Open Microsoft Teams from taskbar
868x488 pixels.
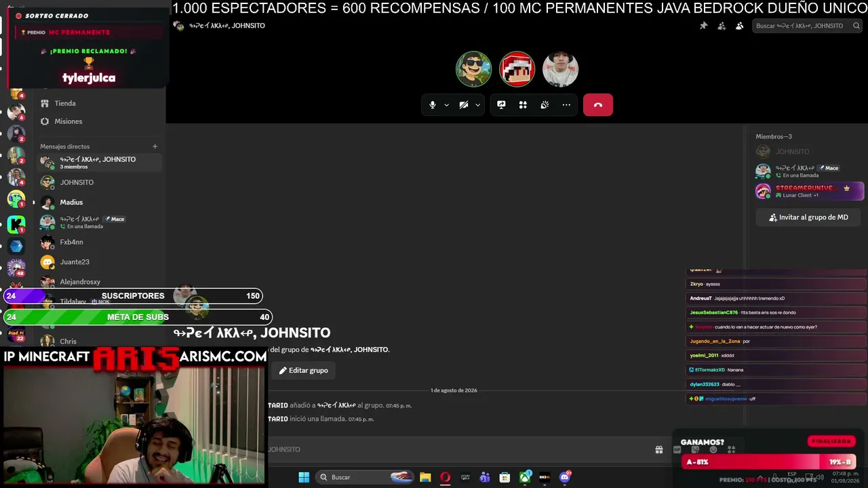[x=484, y=477]
